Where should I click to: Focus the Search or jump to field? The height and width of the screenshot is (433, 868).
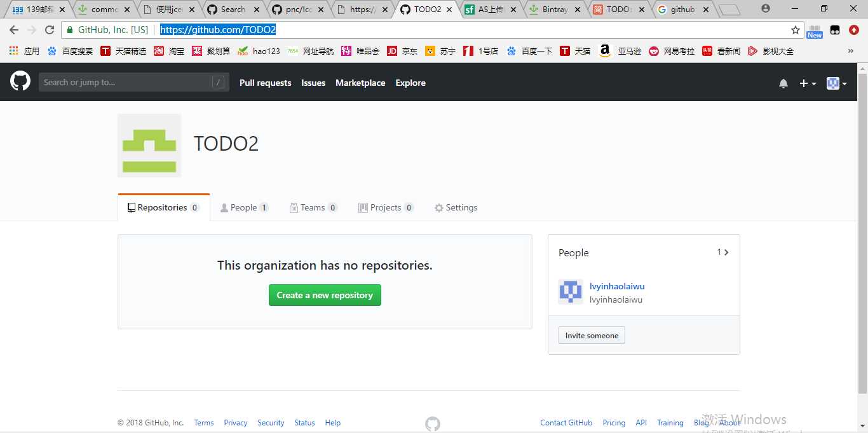133,82
